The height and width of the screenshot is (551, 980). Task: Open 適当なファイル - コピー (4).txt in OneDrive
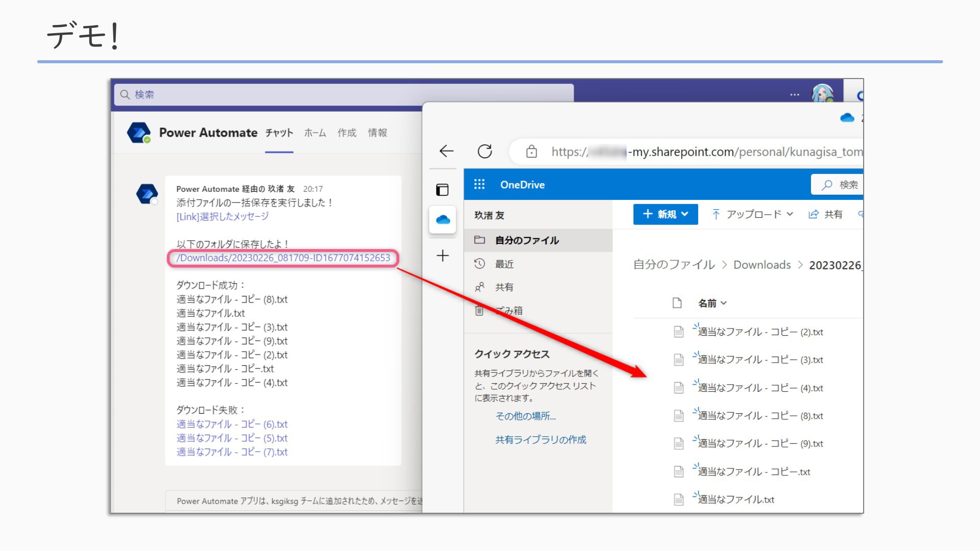tap(761, 388)
